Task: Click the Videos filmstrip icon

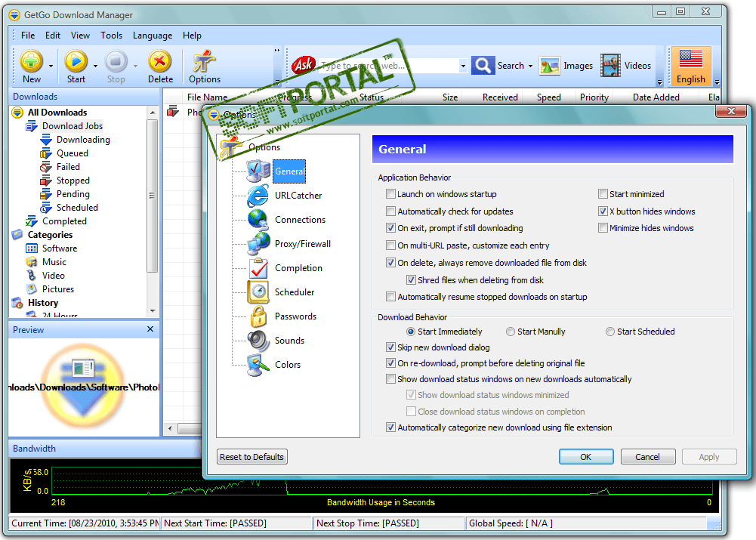Action: coord(610,65)
